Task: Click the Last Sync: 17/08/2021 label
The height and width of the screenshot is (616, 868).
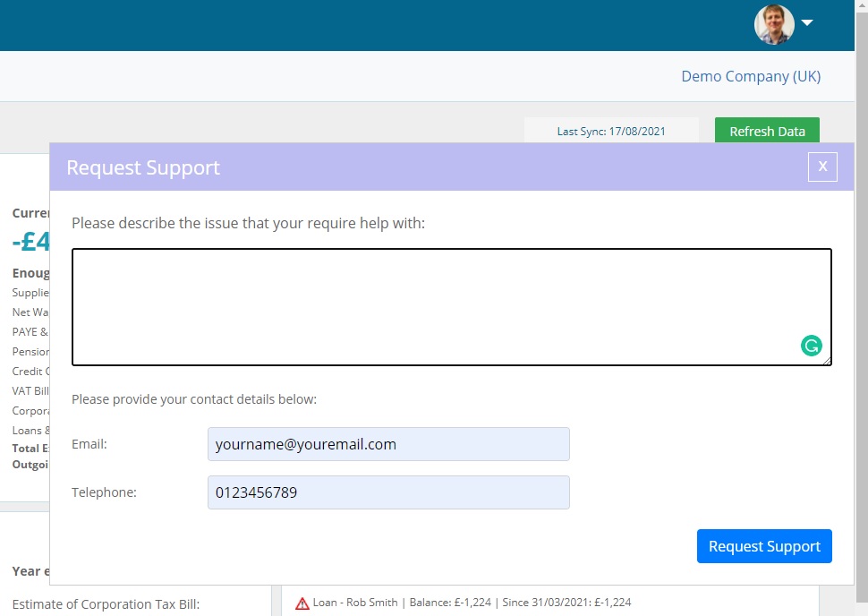Action: coord(612,131)
